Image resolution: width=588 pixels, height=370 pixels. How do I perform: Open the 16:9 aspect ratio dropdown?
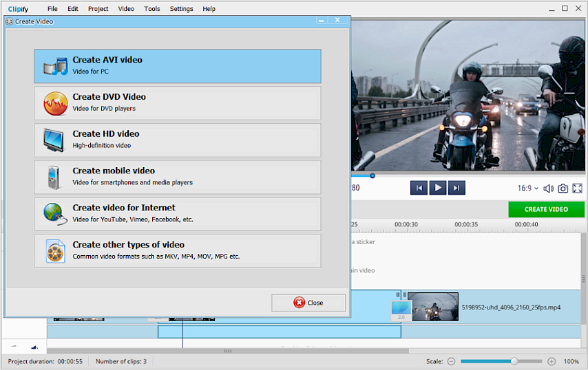[x=527, y=188]
